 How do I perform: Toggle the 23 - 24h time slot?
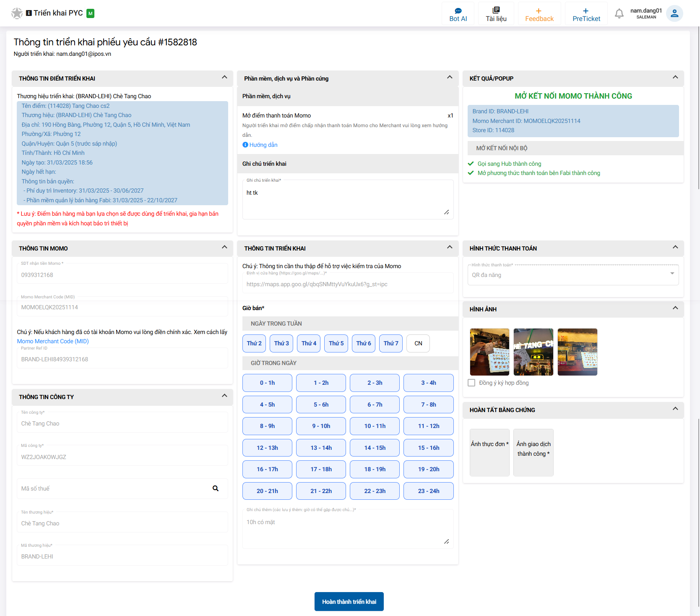[429, 491]
